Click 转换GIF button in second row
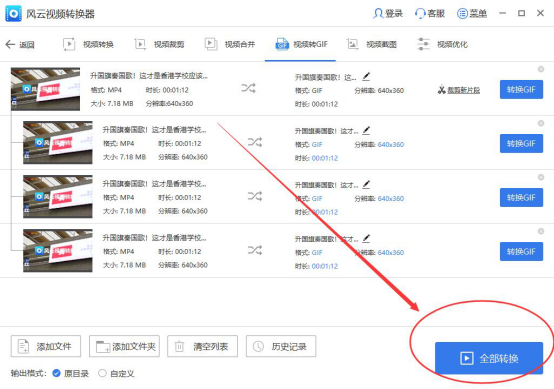 pyautogui.click(x=521, y=143)
